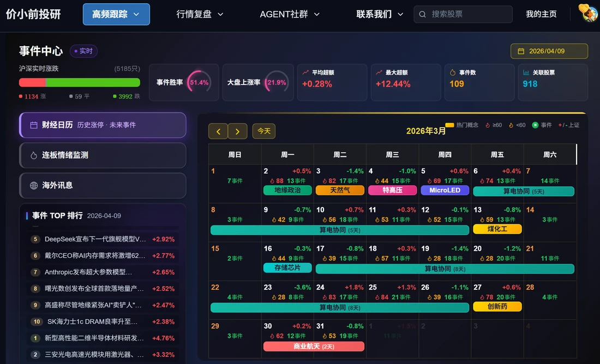Click the 沪深实时涨跌 red-green ratio bar
The width and height of the screenshot is (600, 364).
[80, 82]
